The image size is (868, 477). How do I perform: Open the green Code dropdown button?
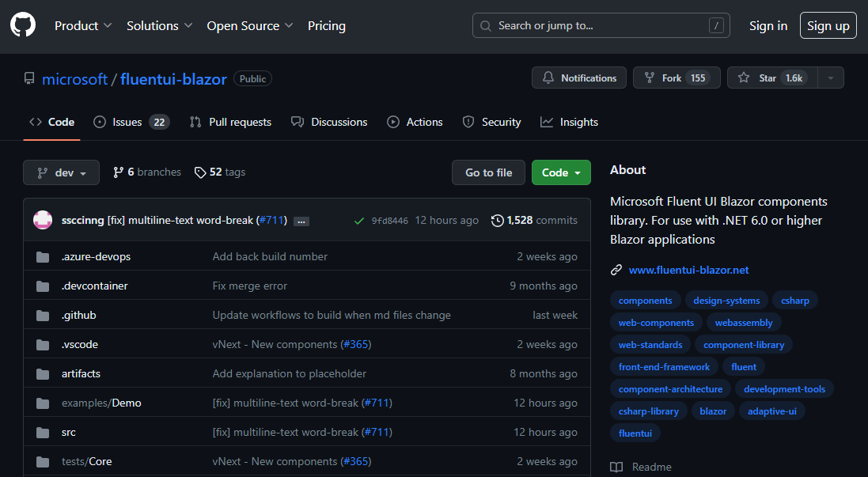tap(561, 172)
